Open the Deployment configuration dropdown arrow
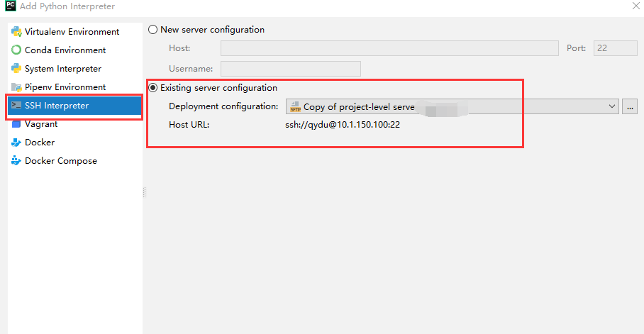The width and height of the screenshot is (644, 334). [612, 106]
